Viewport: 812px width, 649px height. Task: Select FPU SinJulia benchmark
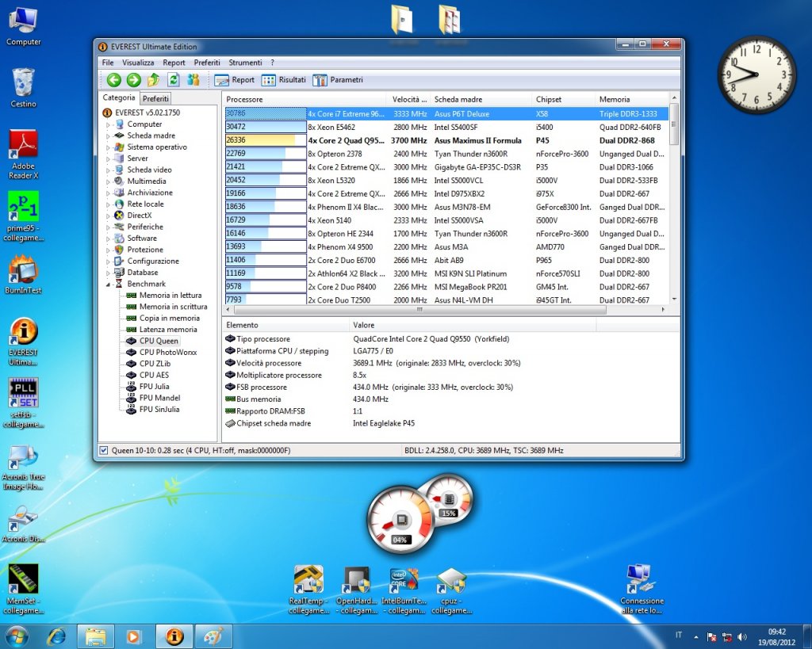(x=159, y=409)
